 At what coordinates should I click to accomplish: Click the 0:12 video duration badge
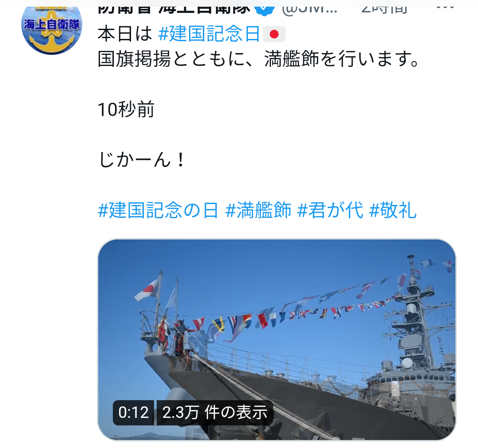134,412
